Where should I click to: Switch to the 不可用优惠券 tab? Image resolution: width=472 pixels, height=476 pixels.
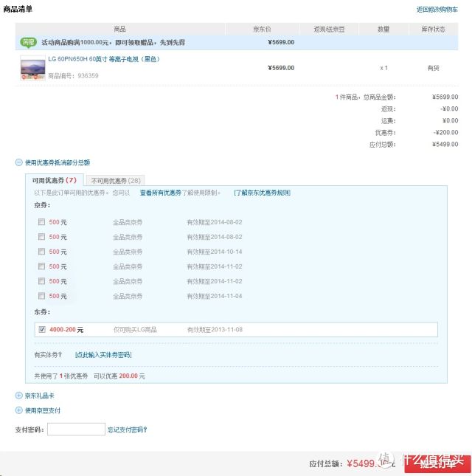pyautogui.click(x=115, y=180)
